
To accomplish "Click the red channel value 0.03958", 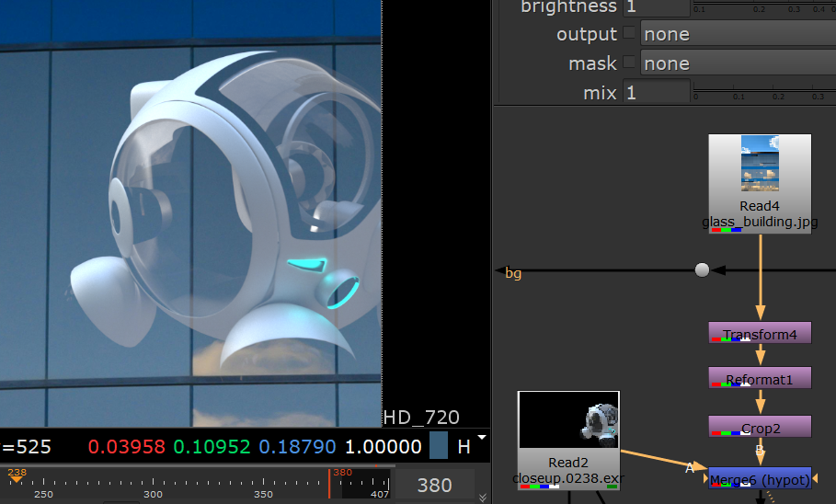I will (x=127, y=446).
